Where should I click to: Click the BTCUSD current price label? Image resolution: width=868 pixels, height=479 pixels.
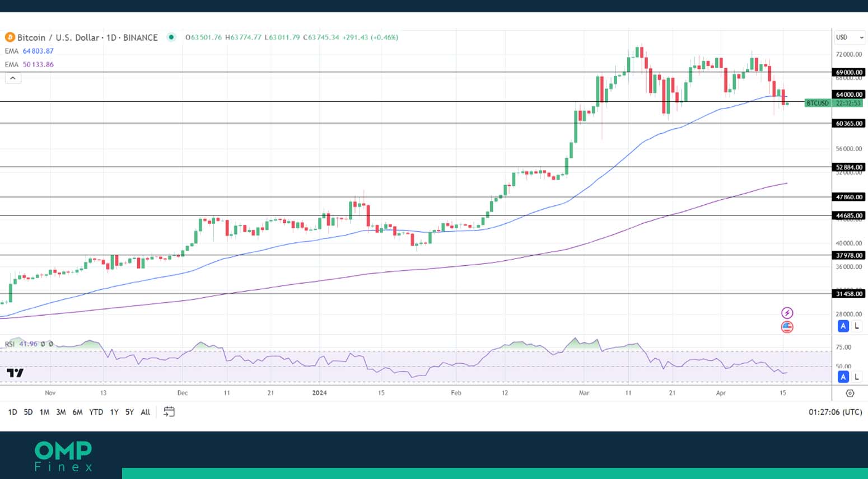818,103
